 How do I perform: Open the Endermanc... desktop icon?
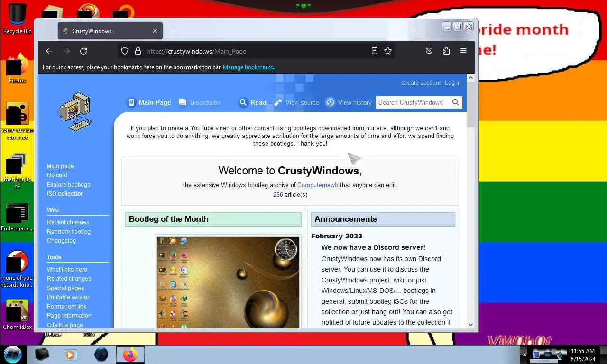pyautogui.click(x=17, y=218)
